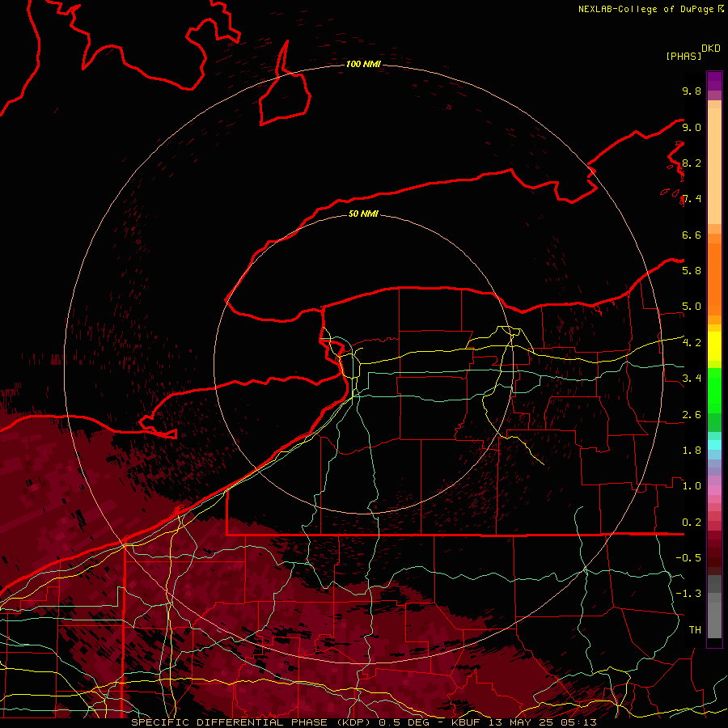This screenshot has width=728, height=728.
Task: Click the 9.8 value on the color scale
Action: pos(692,91)
